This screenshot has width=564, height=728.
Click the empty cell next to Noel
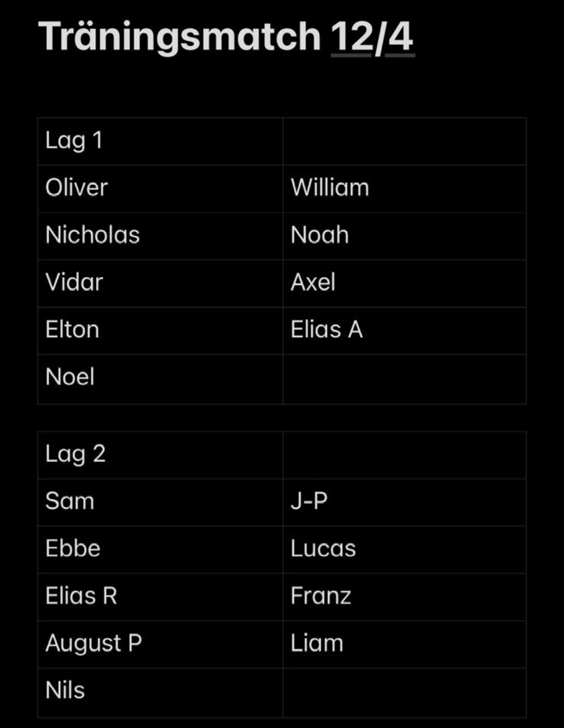click(x=404, y=378)
